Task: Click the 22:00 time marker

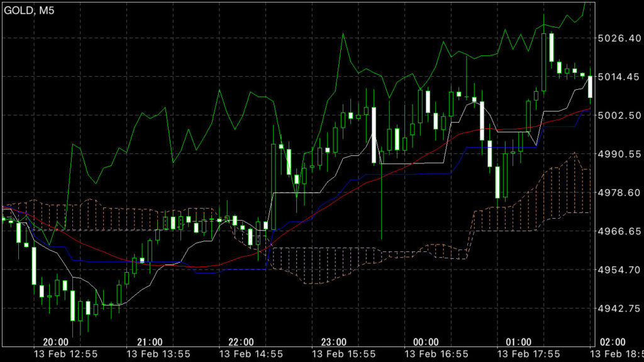Action: point(241,342)
